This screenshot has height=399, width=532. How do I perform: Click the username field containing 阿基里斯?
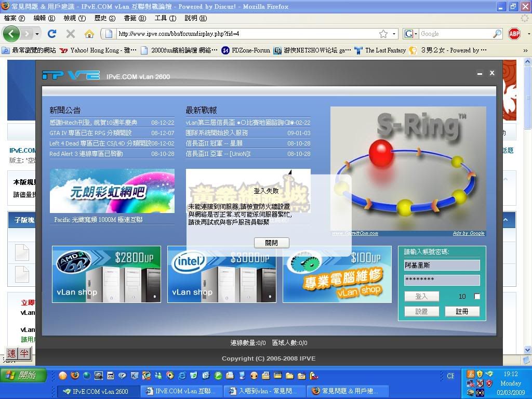[442, 265]
